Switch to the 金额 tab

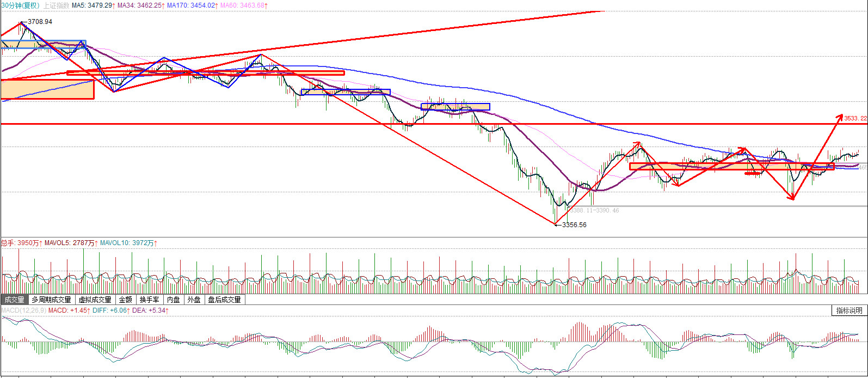coord(125,300)
